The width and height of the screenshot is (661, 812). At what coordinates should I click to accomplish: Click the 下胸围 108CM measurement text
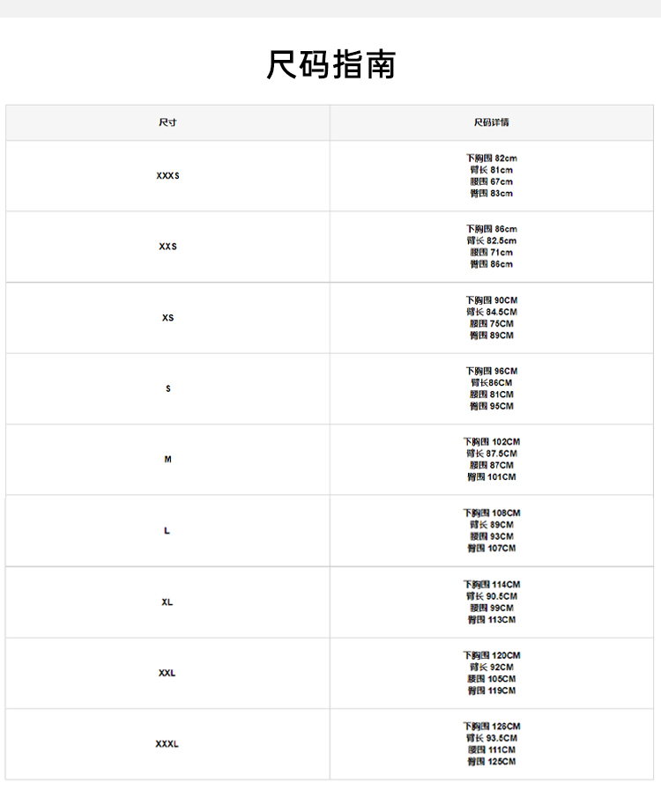(x=491, y=513)
